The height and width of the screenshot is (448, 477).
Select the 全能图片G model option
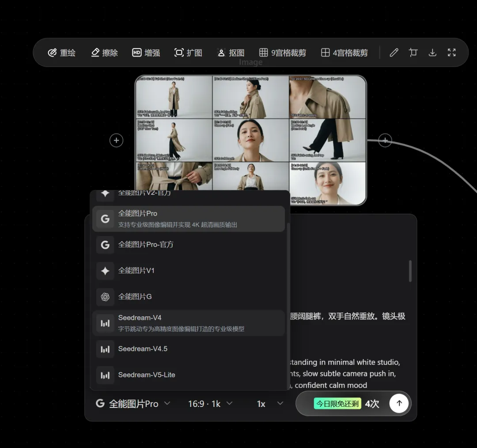[x=189, y=297]
